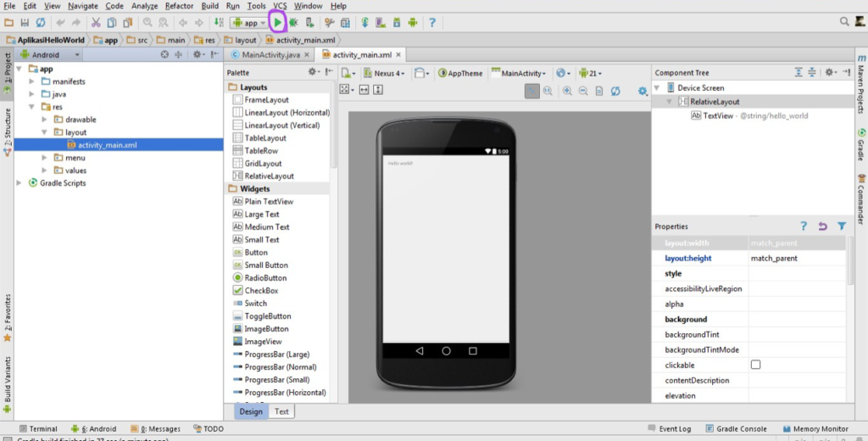Open the Android project view dropdown
Viewport: 868px width, 441px height.
(50, 54)
